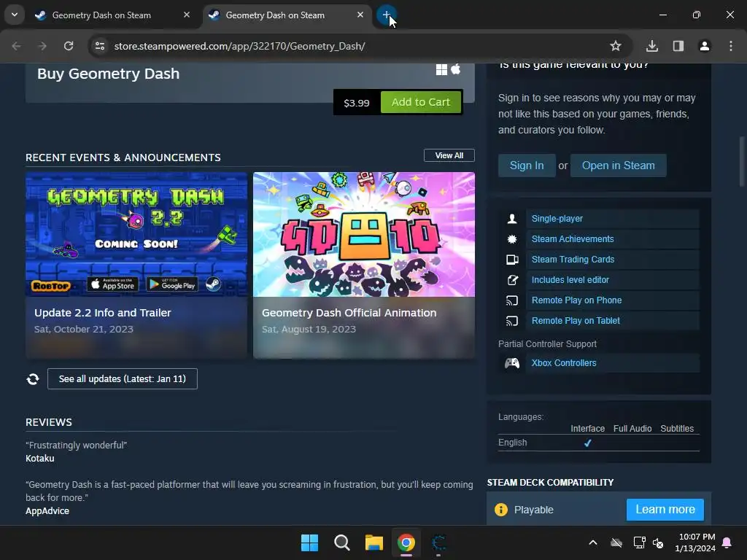Click the Remote Play on Phone cast icon

click(512, 300)
